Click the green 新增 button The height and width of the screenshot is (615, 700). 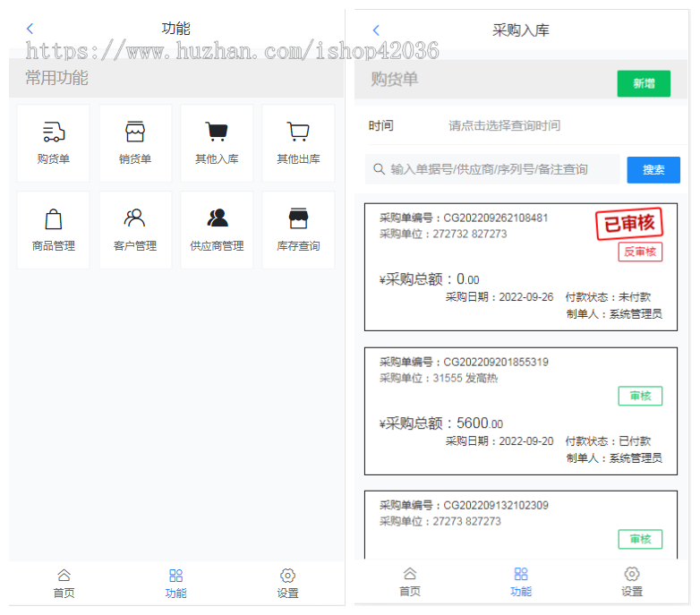click(644, 83)
